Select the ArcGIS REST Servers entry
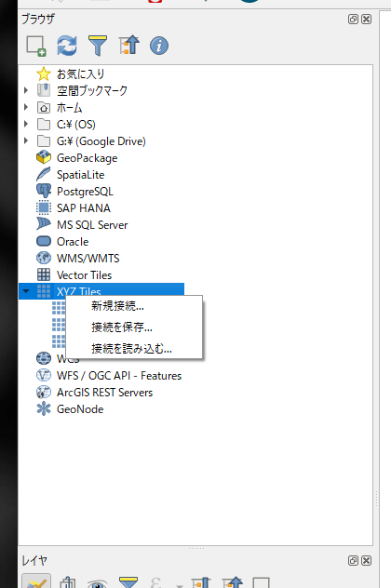The height and width of the screenshot is (588, 391). 104,393
